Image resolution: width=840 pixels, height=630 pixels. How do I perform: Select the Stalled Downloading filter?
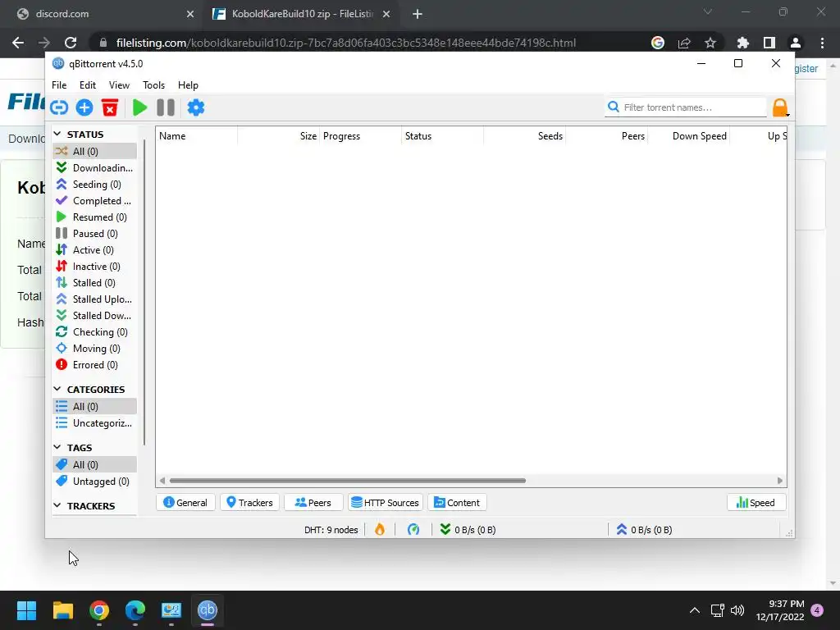(x=95, y=316)
